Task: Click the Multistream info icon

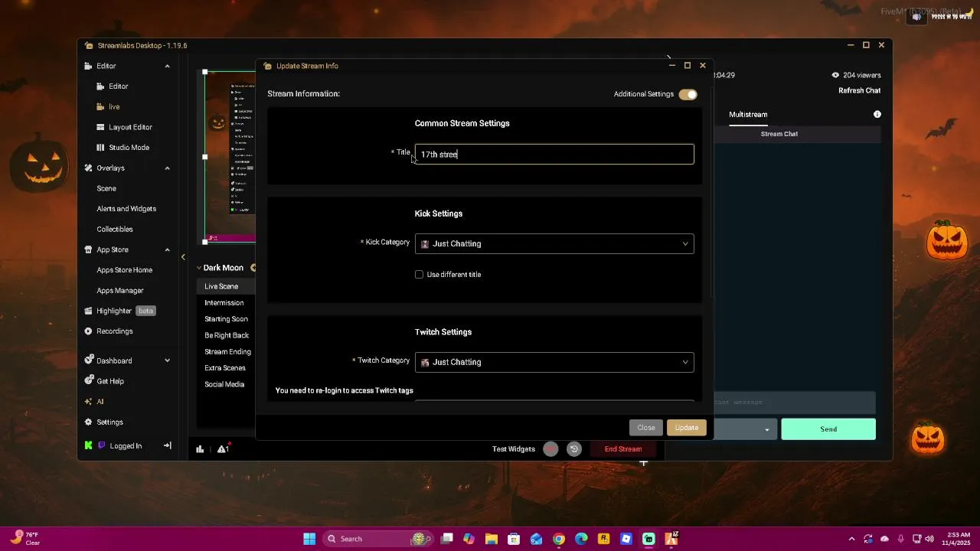Action: click(x=877, y=114)
